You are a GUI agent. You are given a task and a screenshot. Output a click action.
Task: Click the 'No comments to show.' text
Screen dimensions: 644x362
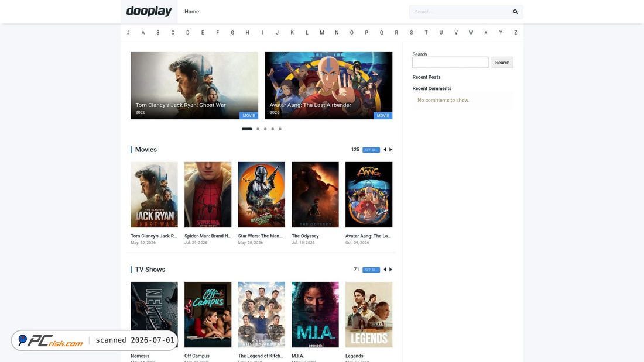click(x=443, y=100)
